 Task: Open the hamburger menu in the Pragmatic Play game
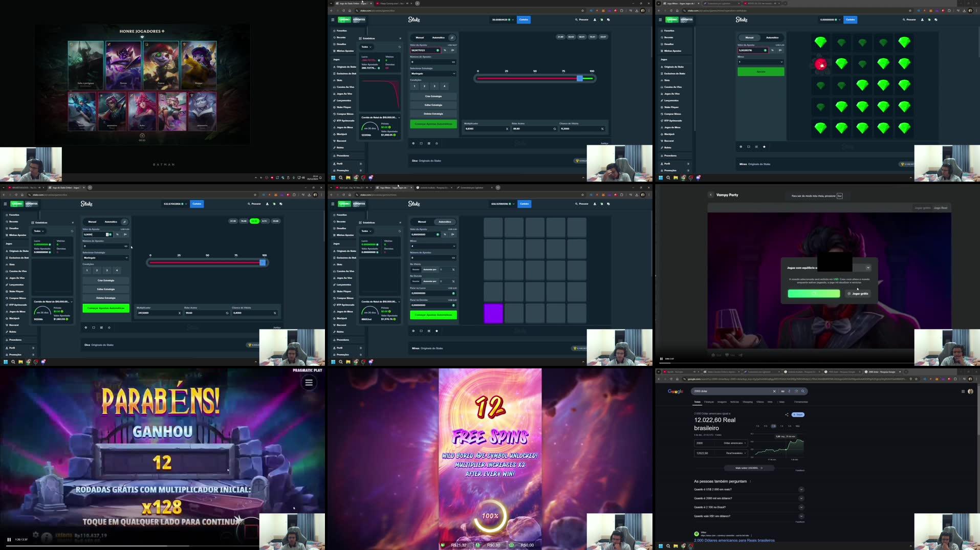point(309,382)
